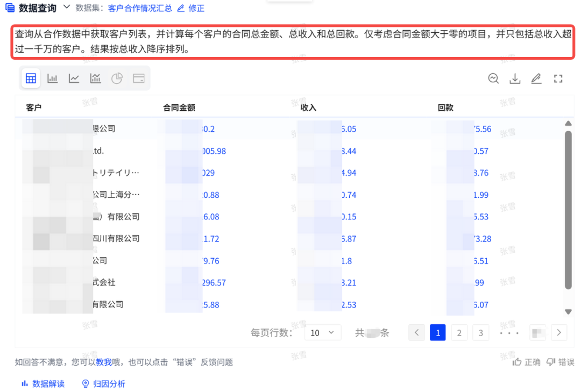581x392 pixels.
Task: Select the indicator card view icon
Action: [138, 79]
